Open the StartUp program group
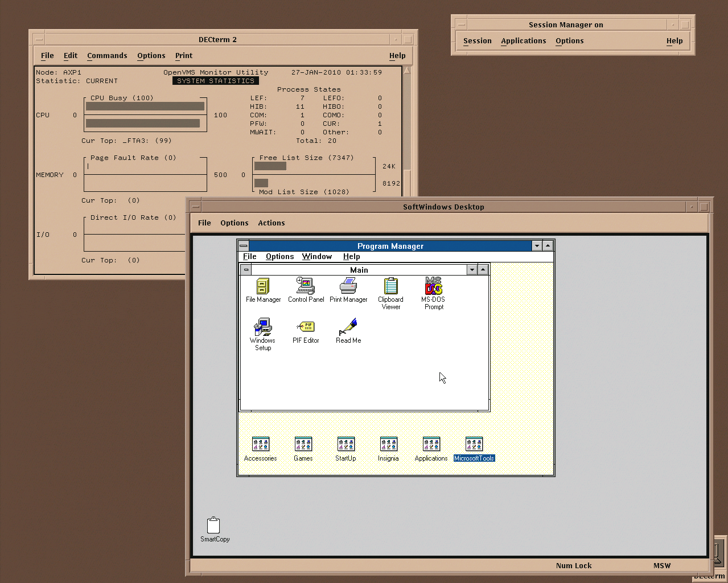The image size is (728, 583). (x=346, y=444)
